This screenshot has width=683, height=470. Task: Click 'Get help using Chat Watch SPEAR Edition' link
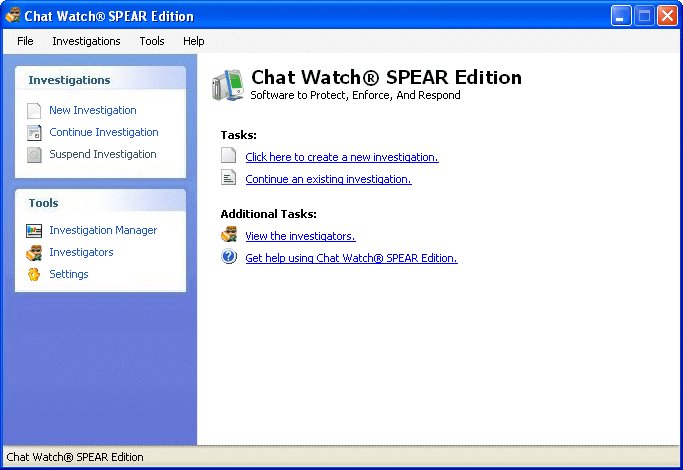tap(352, 258)
